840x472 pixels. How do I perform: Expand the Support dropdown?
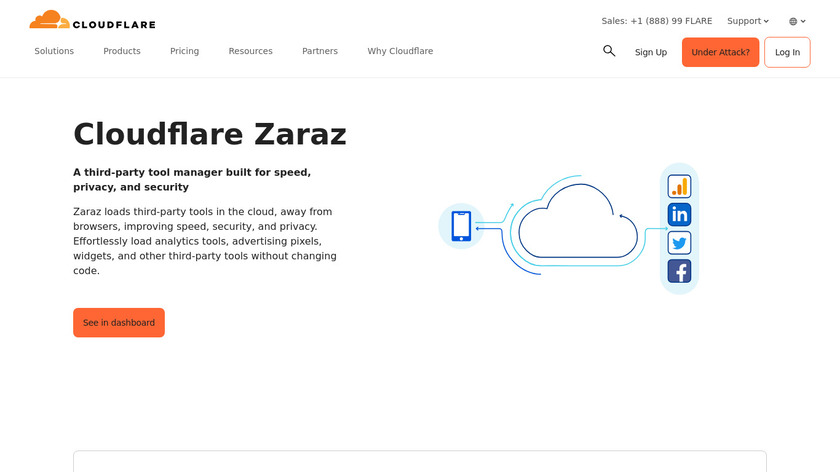coord(748,21)
